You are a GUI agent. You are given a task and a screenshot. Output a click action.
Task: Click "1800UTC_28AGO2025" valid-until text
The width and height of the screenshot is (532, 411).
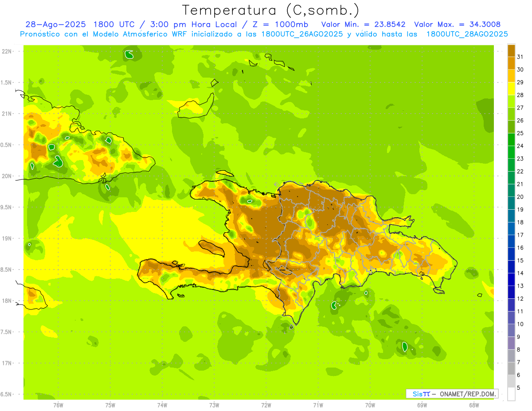(x=467, y=34)
